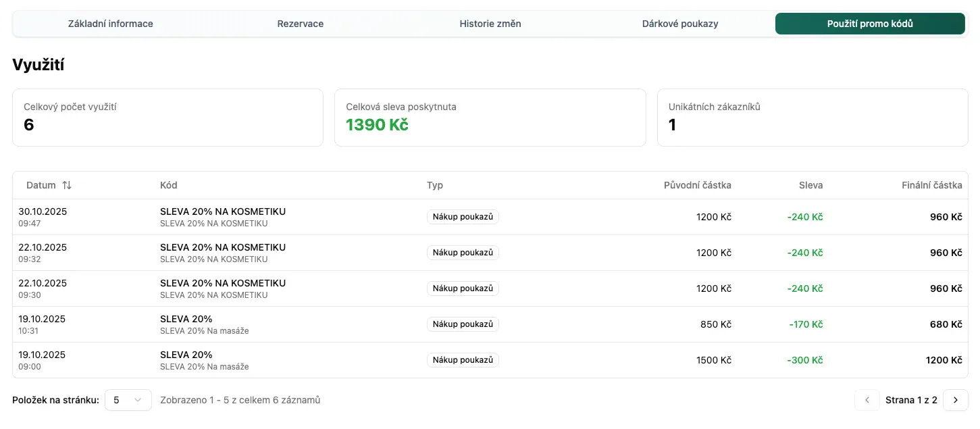Click the -300 Kč discount value

(804, 360)
